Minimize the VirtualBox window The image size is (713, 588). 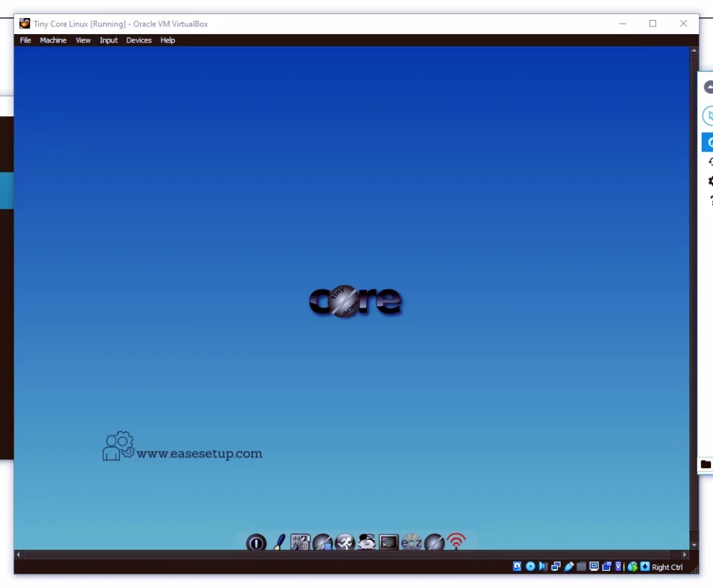click(622, 24)
